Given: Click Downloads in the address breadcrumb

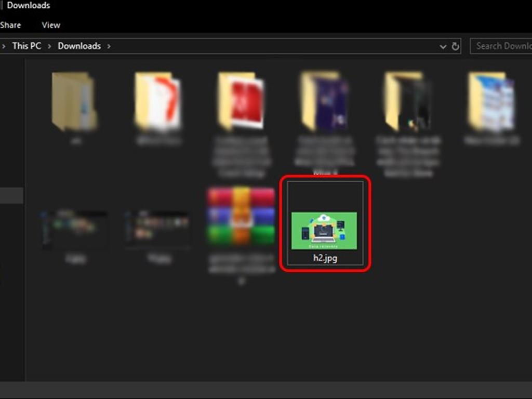Looking at the screenshot, I should pos(79,46).
